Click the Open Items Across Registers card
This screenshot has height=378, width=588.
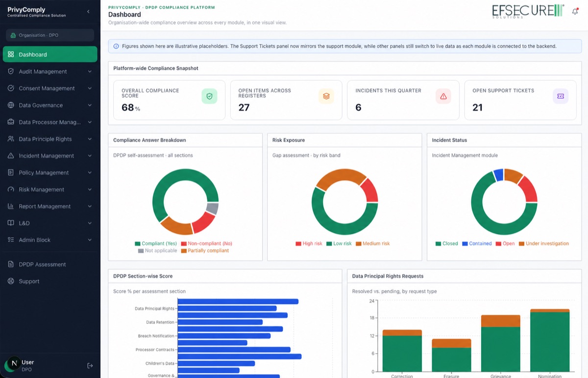pos(286,100)
